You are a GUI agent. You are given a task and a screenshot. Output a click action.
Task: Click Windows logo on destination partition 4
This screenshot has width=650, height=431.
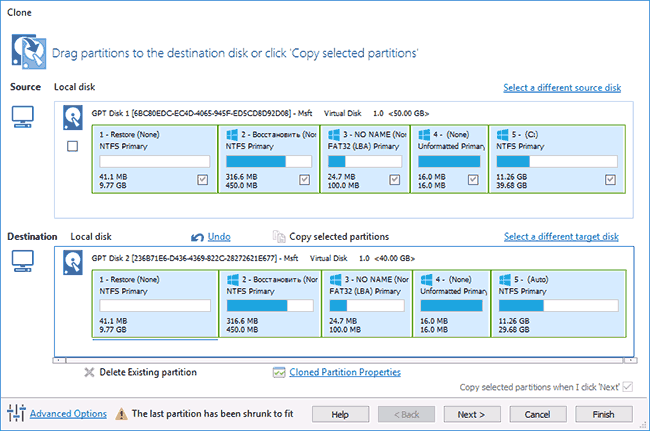[x=427, y=280]
